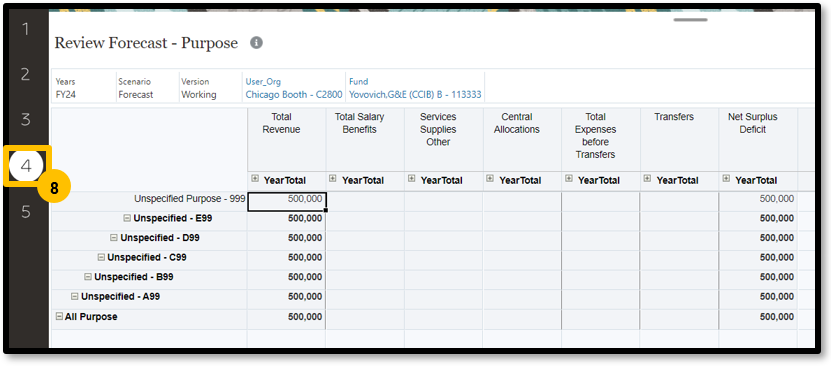831x366 pixels.
Task: Collapse the Unspecified - B99 row
Action: coord(88,277)
